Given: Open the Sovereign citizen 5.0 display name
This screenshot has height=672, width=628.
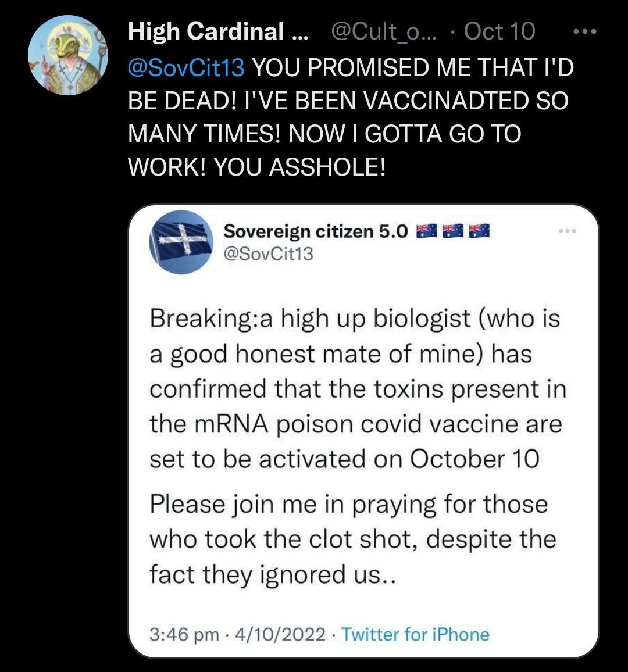Looking at the screenshot, I should pos(316,231).
